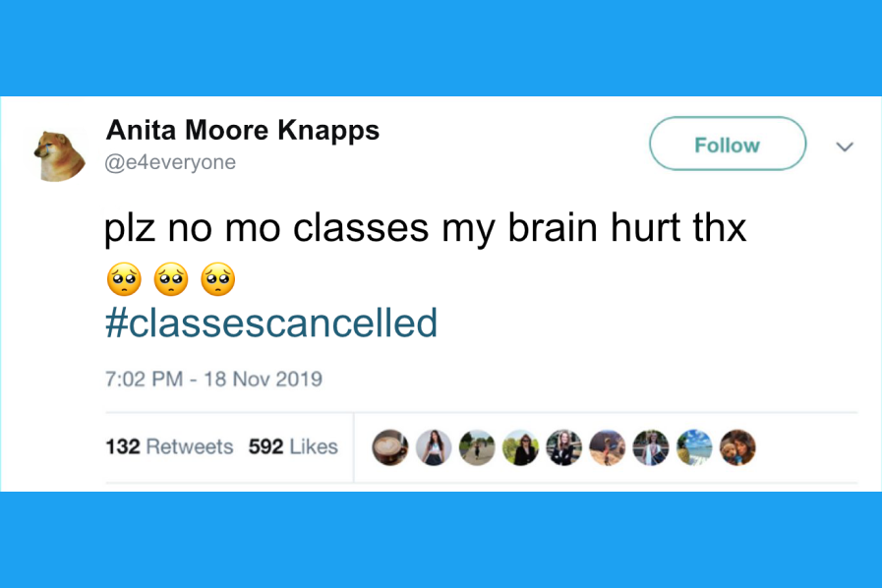Screen dimensions: 882x588
Task: Click the avatar of person on path
Action: [x=477, y=447]
